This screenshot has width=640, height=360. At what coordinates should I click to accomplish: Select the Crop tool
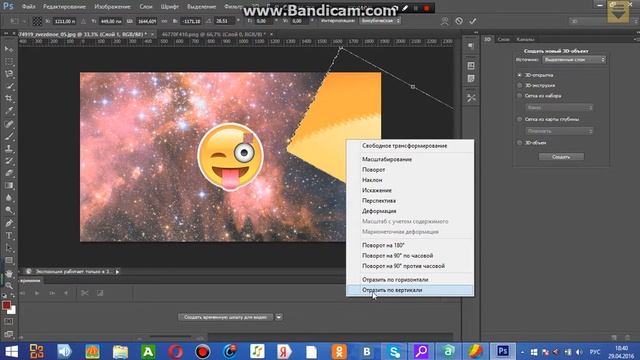coord(9,98)
